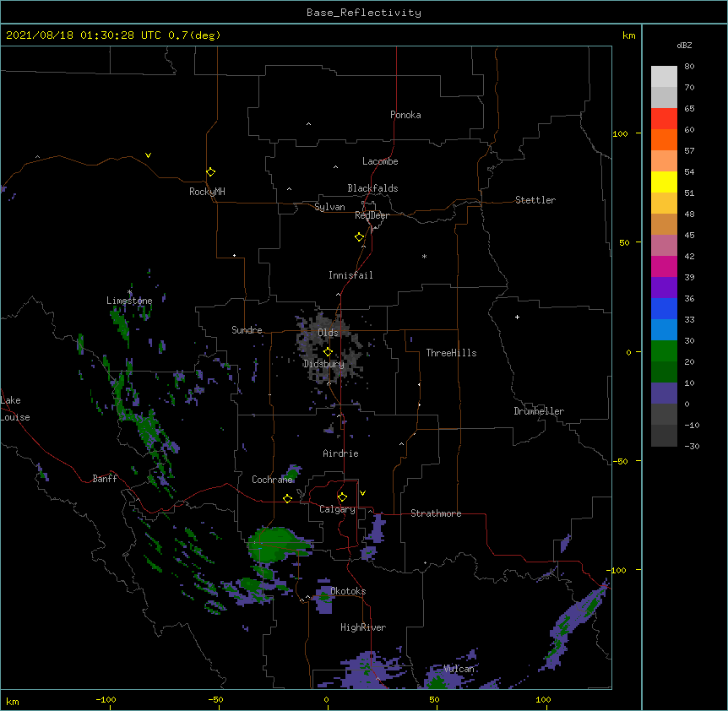Click the Banff label on the map

(105, 479)
